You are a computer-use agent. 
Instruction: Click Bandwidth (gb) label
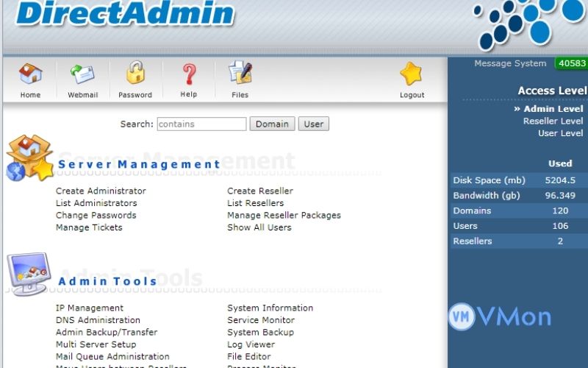point(487,196)
